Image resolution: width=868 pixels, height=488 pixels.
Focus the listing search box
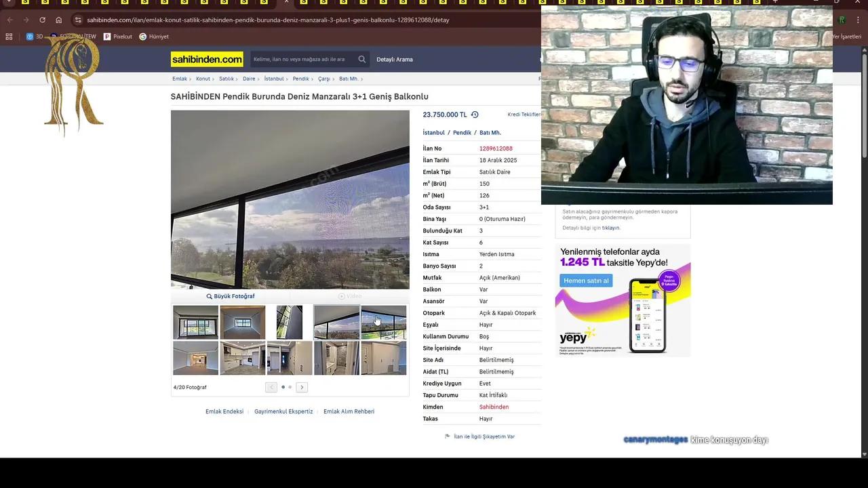pos(302,60)
